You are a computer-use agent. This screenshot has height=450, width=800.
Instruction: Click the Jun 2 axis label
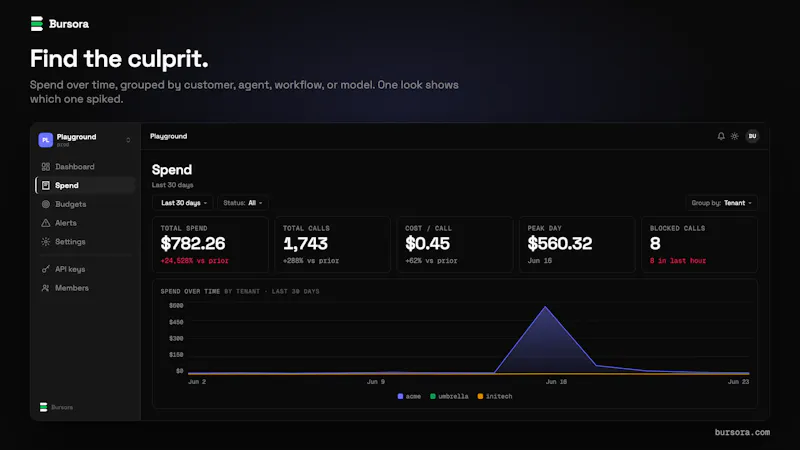(x=197, y=382)
